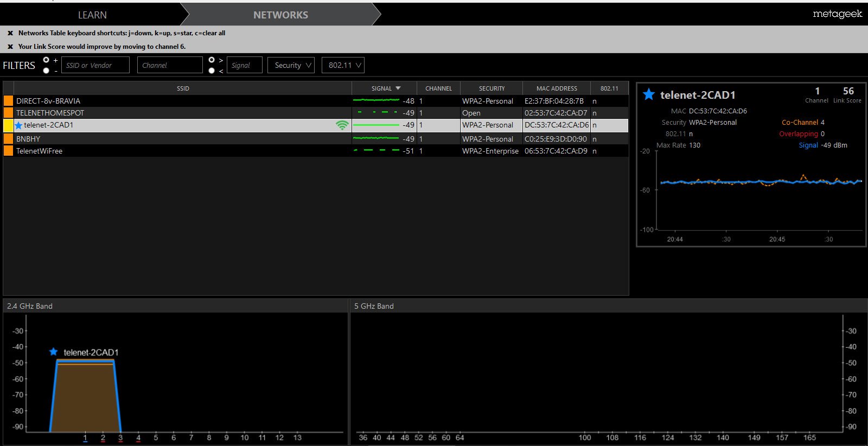Screen dimensions: 868x446
Task: Dismiss the keyboard shortcuts notification X
Action: click(x=10, y=33)
